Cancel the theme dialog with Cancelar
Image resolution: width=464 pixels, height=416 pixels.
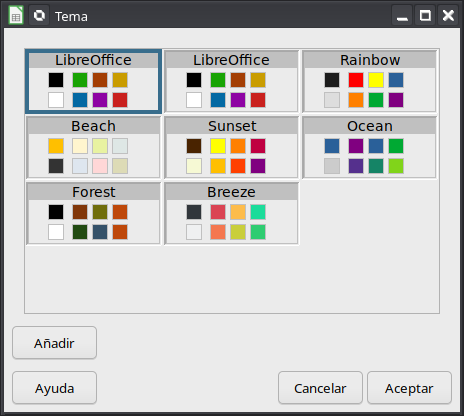coord(320,388)
